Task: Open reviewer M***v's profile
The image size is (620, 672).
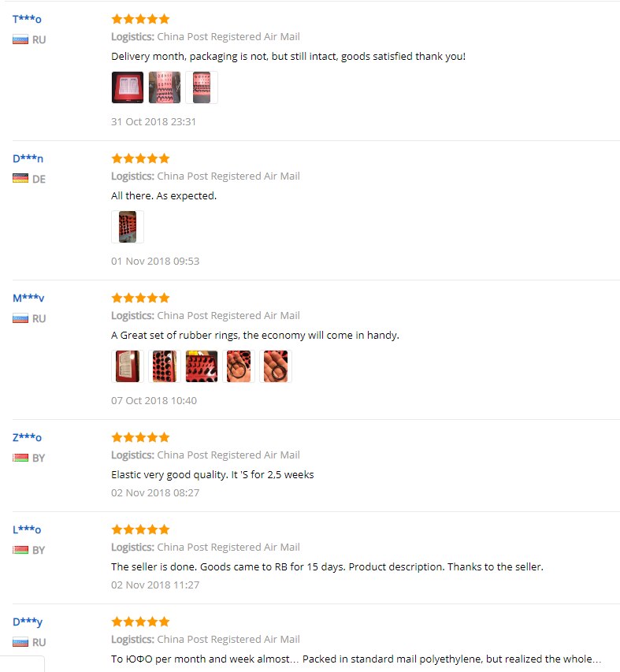Action: coord(28,298)
